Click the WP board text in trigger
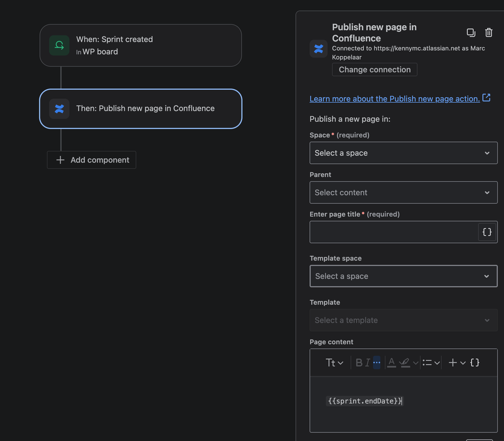The image size is (504, 441). (100, 52)
